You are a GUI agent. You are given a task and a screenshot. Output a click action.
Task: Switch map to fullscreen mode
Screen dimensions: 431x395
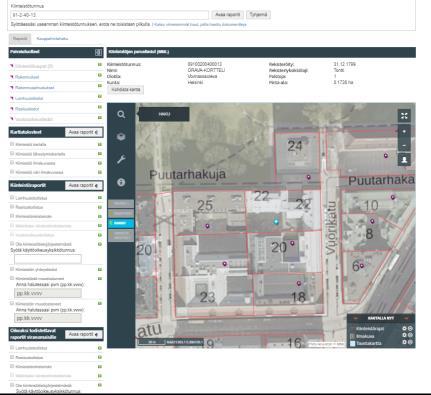click(404, 116)
